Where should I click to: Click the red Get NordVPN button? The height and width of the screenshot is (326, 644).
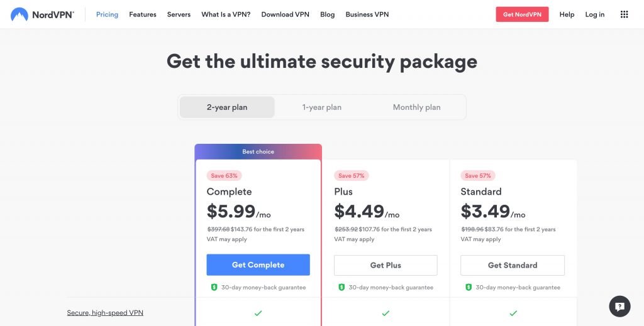click(x=522, y=14)
